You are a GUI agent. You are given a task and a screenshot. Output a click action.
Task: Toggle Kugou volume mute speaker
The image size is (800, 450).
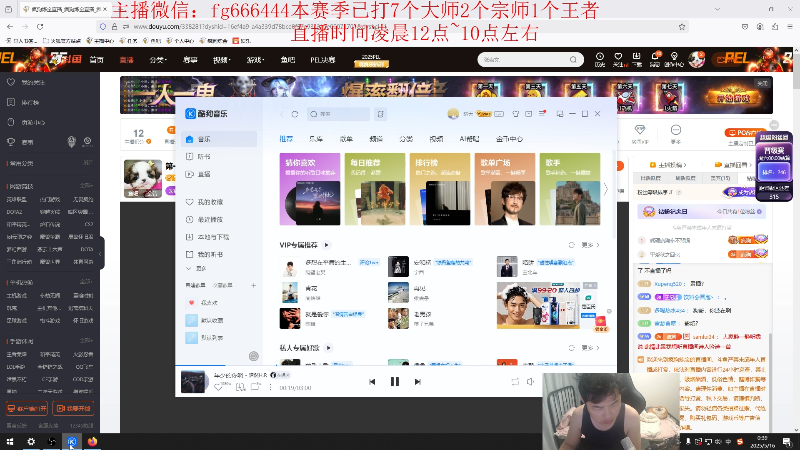531,382
